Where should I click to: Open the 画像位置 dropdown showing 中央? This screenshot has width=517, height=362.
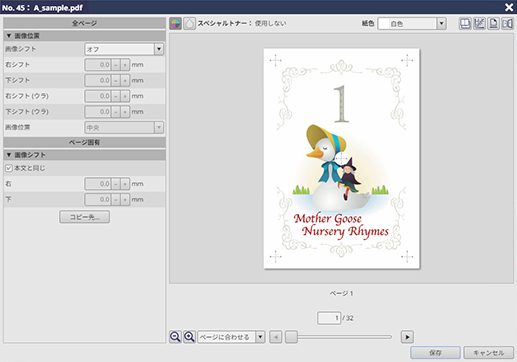pyautogui.click(x=124, y=127)
